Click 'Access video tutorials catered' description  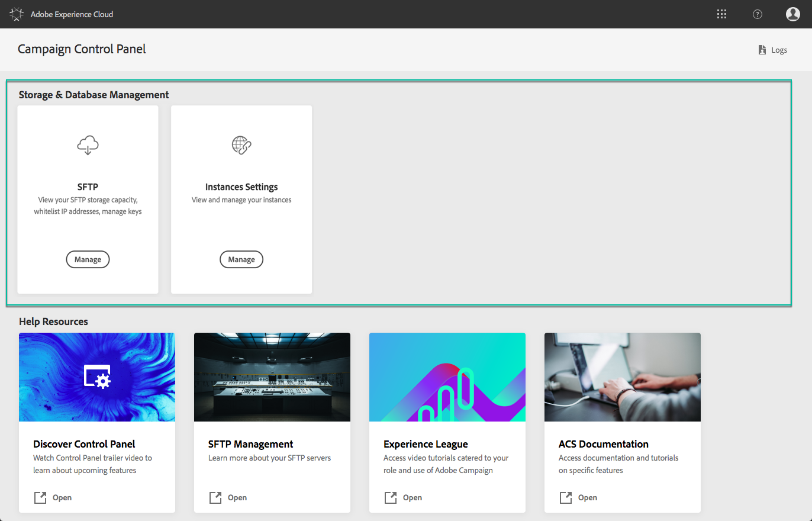pyautogui.click(x=446, y=464)
